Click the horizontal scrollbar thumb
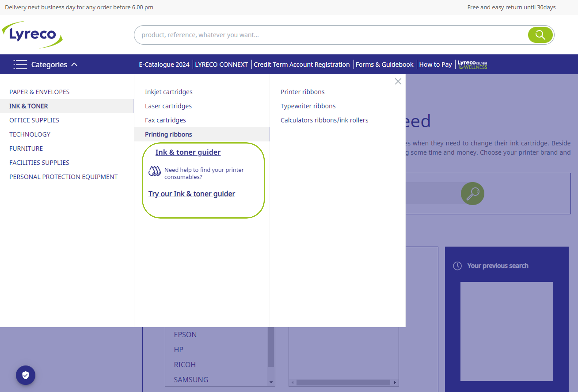 tap(343, 382)
